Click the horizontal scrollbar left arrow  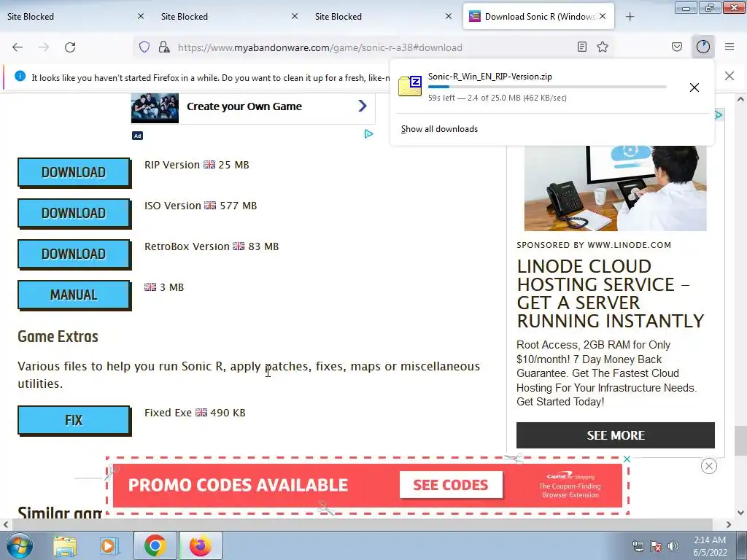pos(6,524)
